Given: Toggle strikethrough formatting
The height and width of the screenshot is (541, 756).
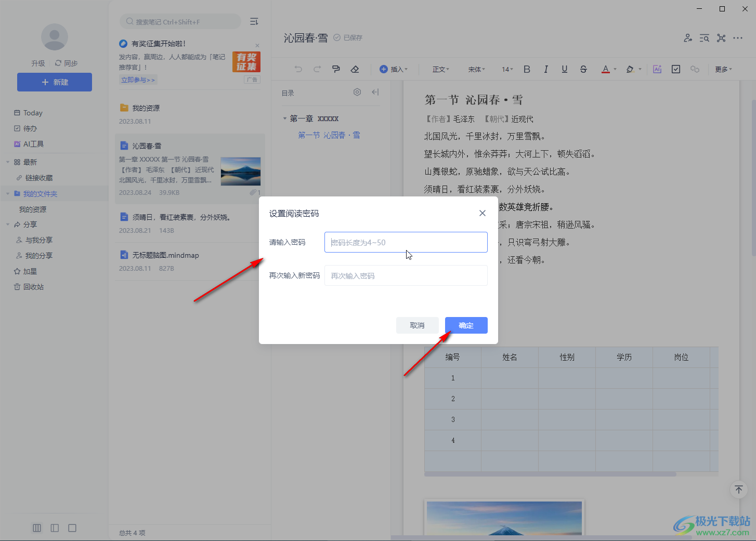Looking at the screenshot, I should (583, 69).
